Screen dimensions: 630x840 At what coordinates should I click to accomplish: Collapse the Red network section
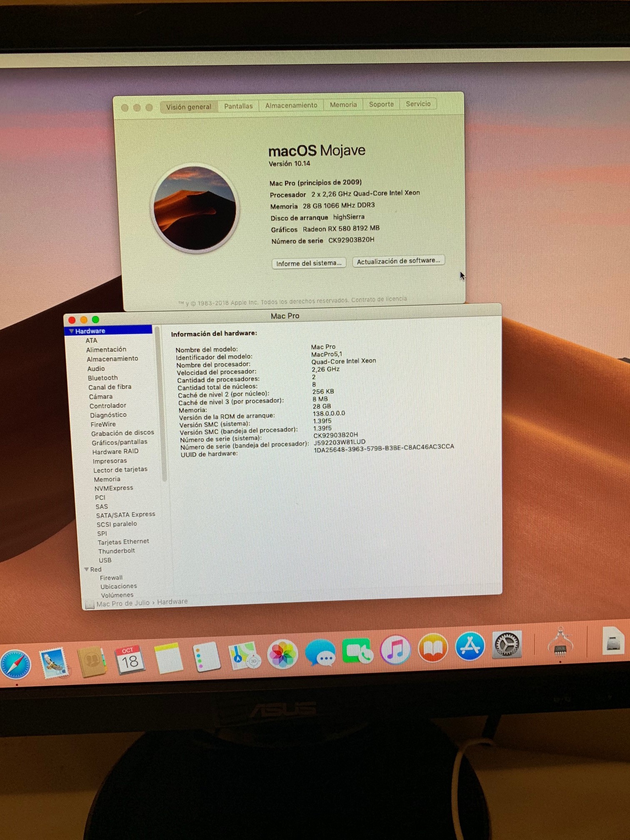tap(86, 569)
